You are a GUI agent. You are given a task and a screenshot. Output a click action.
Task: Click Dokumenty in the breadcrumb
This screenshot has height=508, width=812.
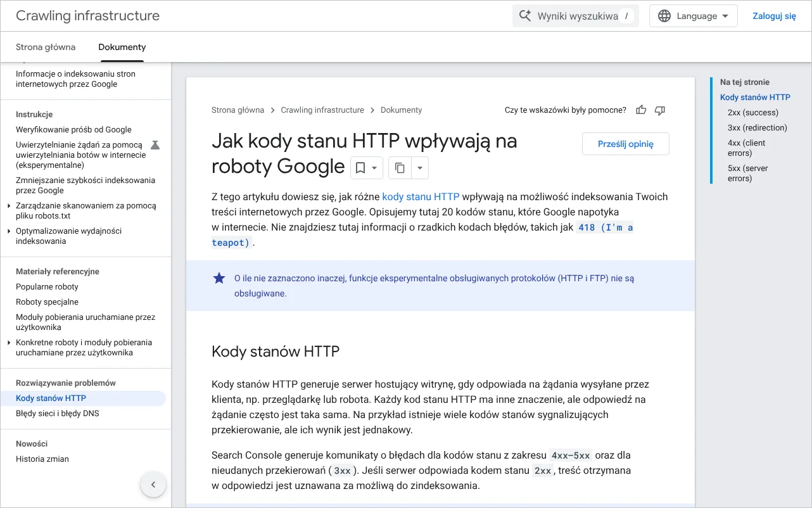(x=401, y=110)
